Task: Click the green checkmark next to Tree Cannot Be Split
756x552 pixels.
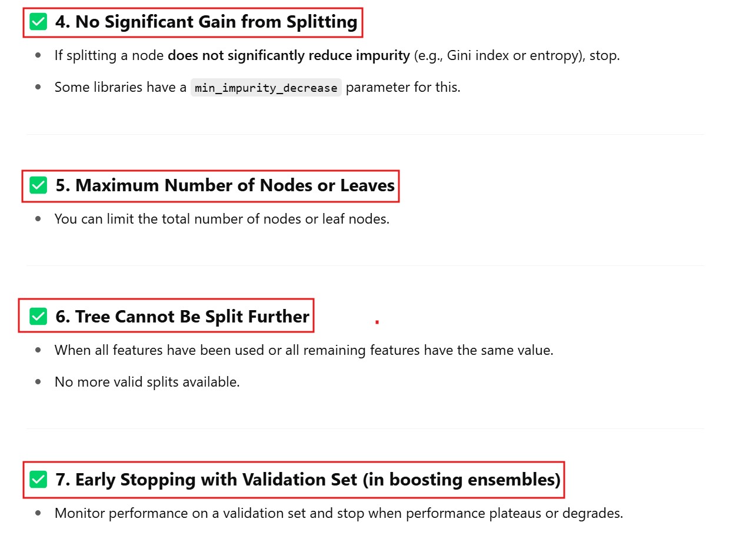Action: [38, 317]
